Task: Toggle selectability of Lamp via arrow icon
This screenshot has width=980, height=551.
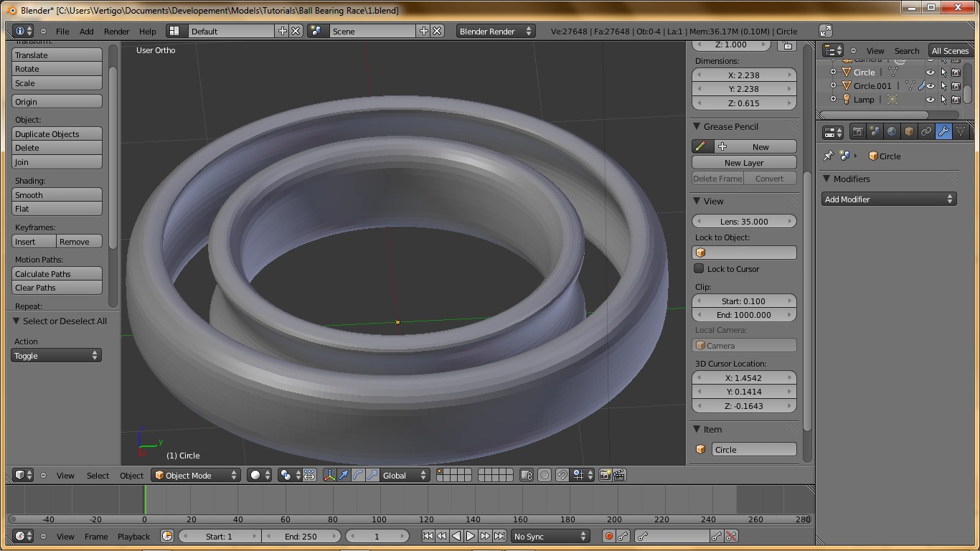Action: click(943, 99)
